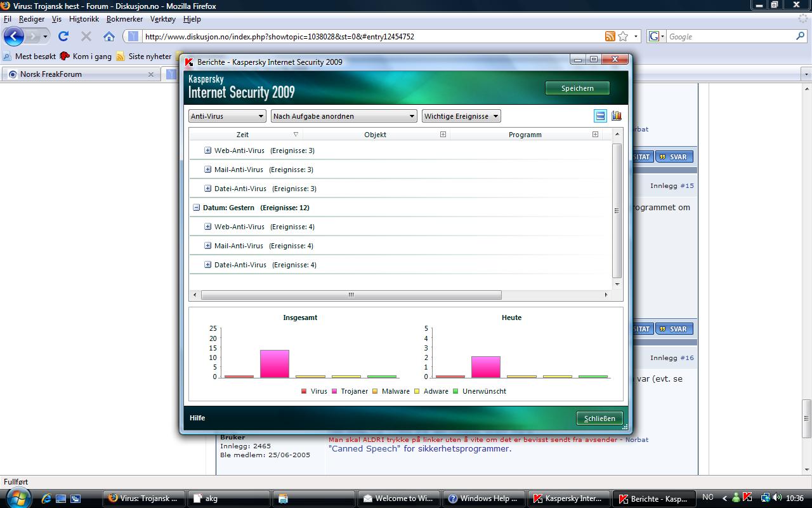Open Windows Help taskbar button
Viewport: 812px width, 508px height.
click(484, 498)
